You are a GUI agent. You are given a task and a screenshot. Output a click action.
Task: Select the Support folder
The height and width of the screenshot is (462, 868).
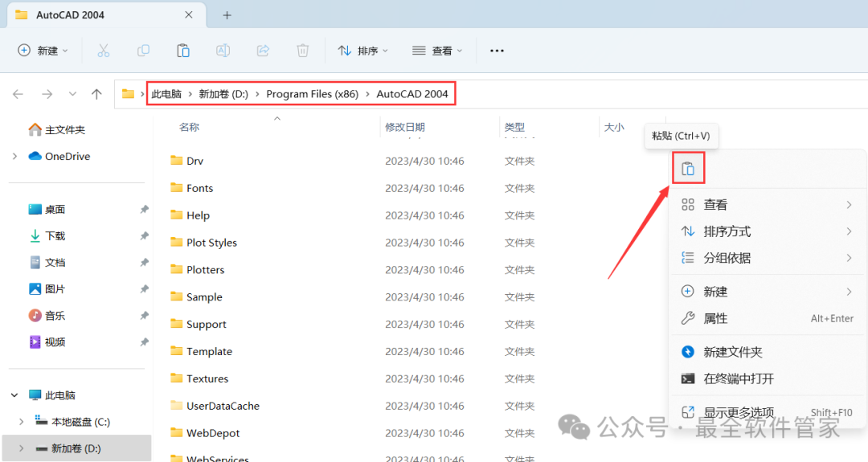pyautogui.click(x=199, y=325)
